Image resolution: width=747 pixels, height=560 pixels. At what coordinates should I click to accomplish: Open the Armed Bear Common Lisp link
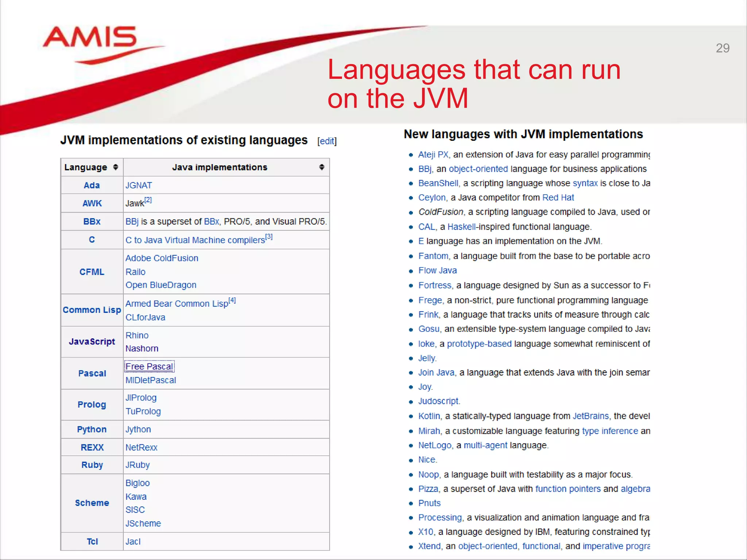coord(177,304)
